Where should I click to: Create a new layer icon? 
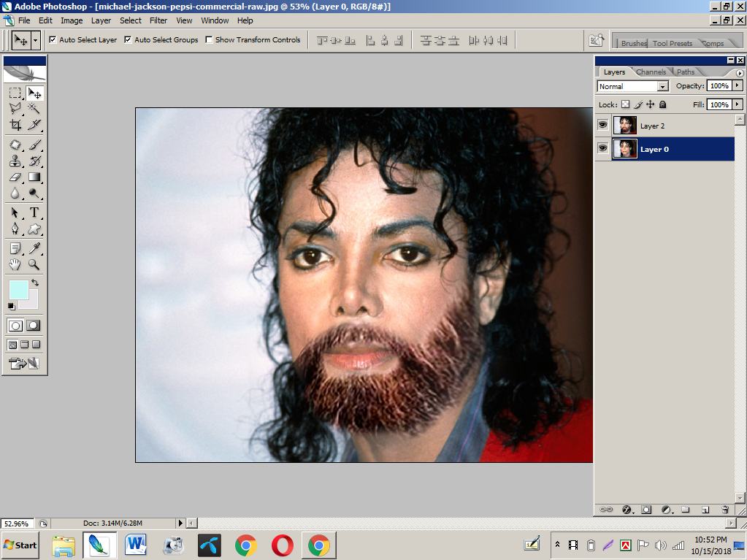705,510
